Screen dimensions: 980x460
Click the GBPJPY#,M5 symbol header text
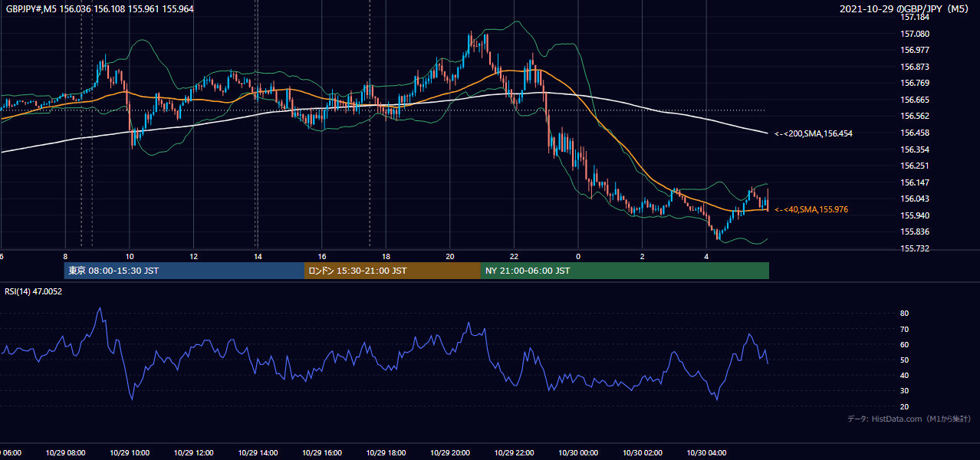[100, 8]
